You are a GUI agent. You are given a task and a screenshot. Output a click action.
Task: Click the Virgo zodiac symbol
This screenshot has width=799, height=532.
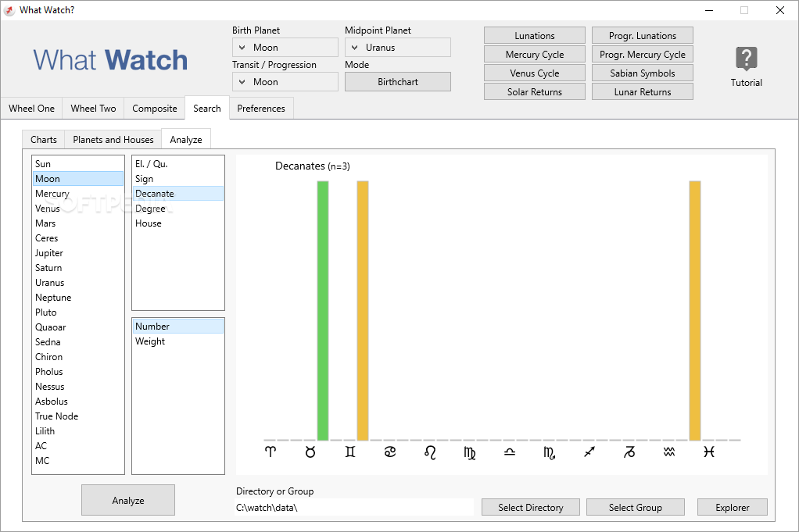pos(469,452)
